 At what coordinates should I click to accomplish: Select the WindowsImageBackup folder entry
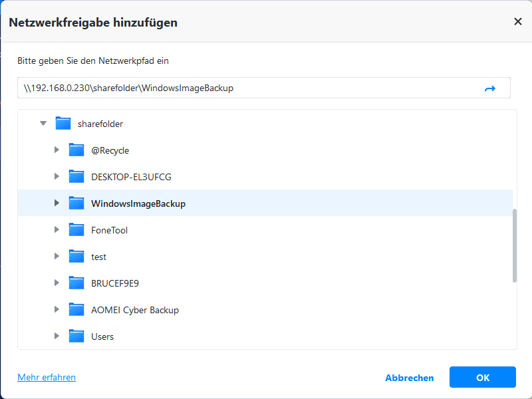(x=138, y=203)
